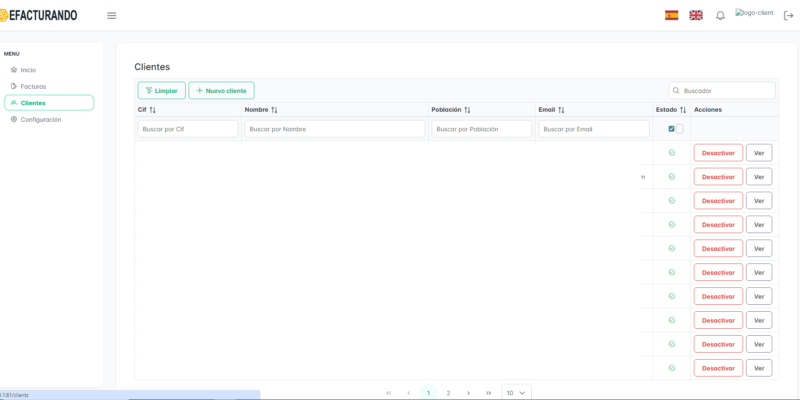This screenshot has width=800, height=400.
Task: Tick the empty Estado filter checkbox
Action: point(680,129)
